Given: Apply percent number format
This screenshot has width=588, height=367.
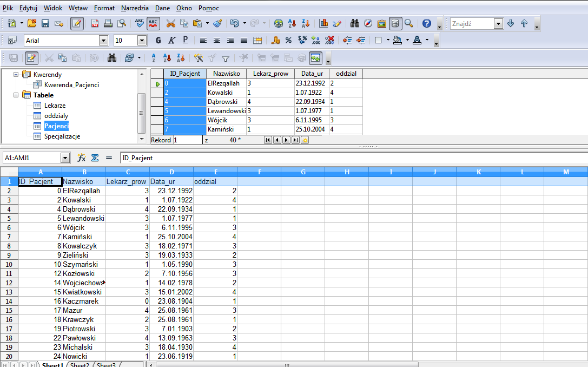Looking at the screenshot, I should pyautogui.click(x=288, y=40).
